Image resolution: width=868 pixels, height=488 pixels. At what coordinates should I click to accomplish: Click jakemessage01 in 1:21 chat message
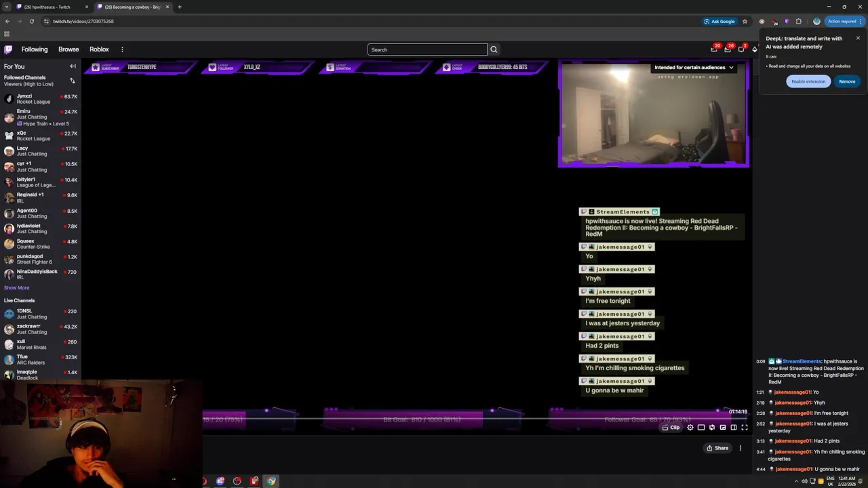792,392
